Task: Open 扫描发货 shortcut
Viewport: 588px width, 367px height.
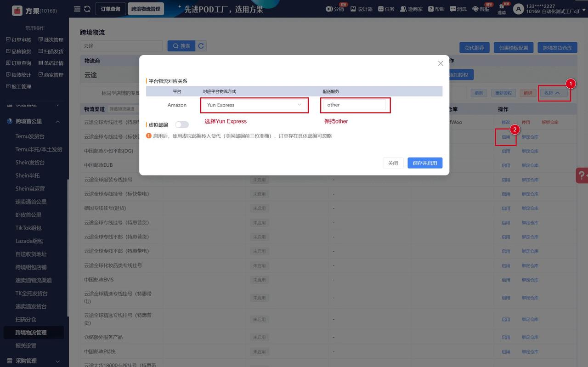Action: click(51, 51)
